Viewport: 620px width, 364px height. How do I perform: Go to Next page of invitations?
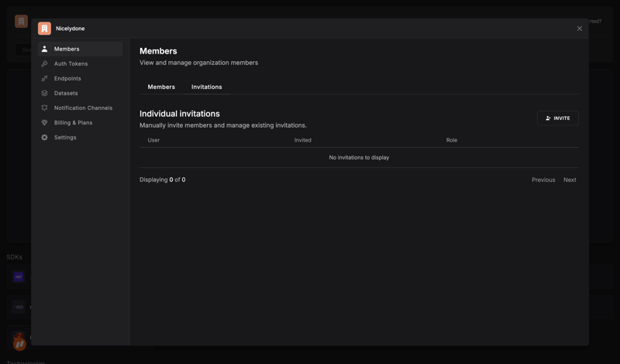click(570, 180)
